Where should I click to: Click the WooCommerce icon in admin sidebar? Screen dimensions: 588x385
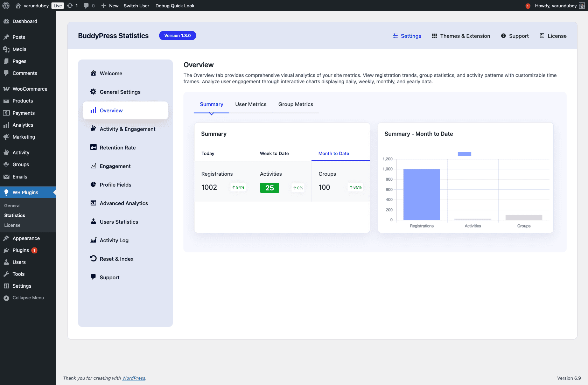[x=7, y=89]
